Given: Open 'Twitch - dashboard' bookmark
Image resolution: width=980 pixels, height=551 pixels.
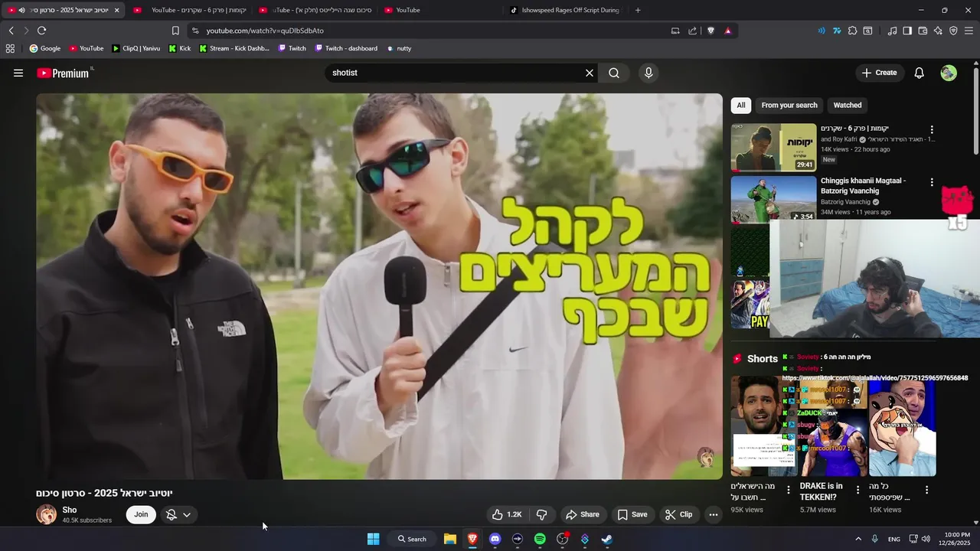Looking at the screenshot, I should 345,48.
